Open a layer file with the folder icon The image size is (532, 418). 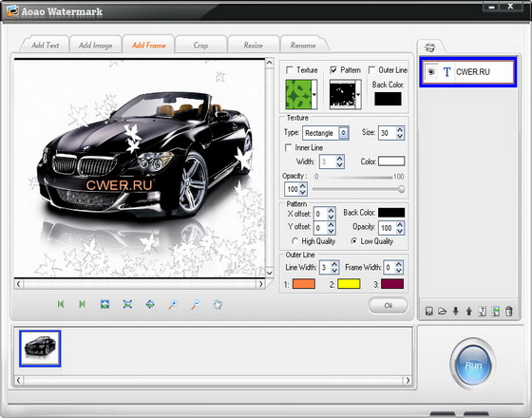pyautogui.click(x=442, y=311)
